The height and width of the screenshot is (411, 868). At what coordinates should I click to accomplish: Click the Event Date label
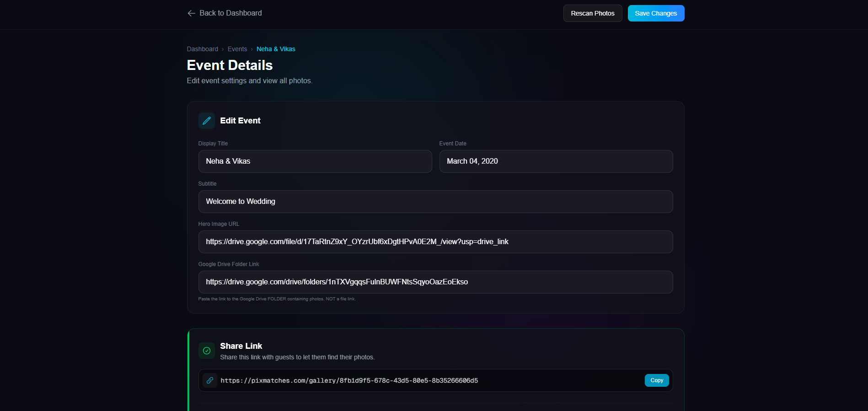(453, 144)
